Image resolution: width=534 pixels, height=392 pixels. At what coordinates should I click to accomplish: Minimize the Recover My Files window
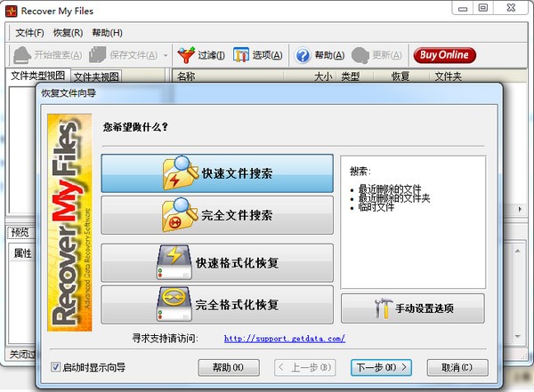point(463,8)
